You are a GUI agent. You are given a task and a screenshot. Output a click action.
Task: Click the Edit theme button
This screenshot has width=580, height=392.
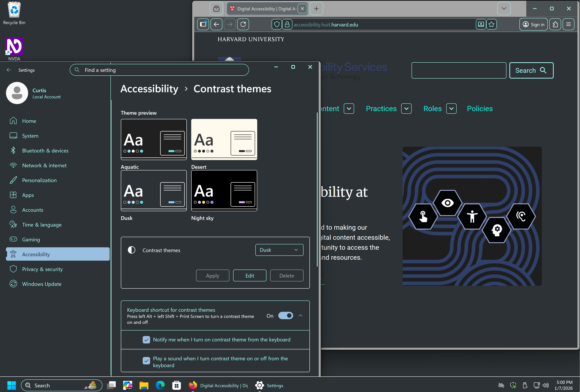[250, 275]
